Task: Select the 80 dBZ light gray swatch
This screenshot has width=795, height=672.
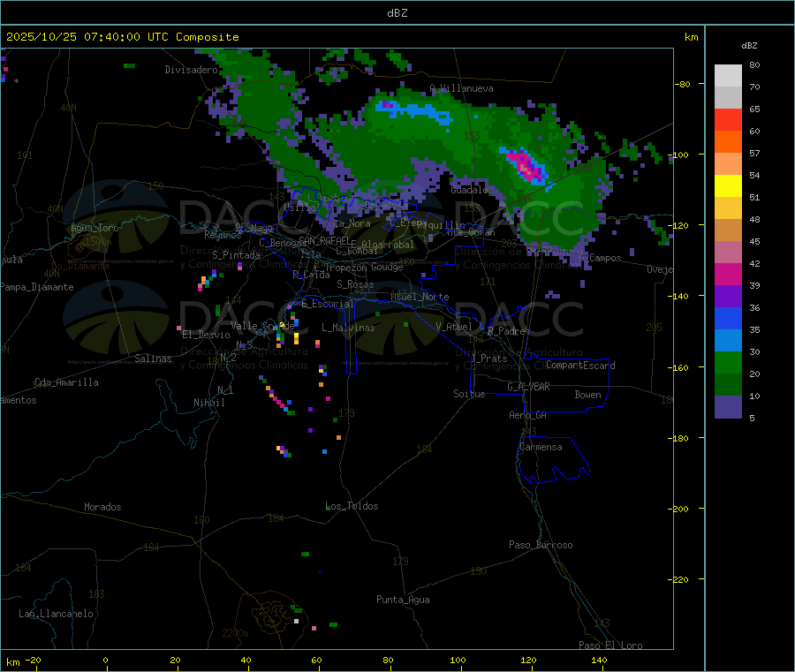Action: pos(728,76)
